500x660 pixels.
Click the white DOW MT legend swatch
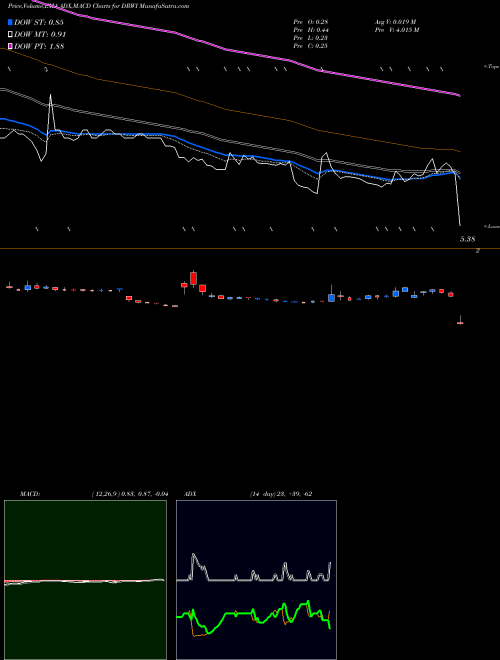coord(10,34)
